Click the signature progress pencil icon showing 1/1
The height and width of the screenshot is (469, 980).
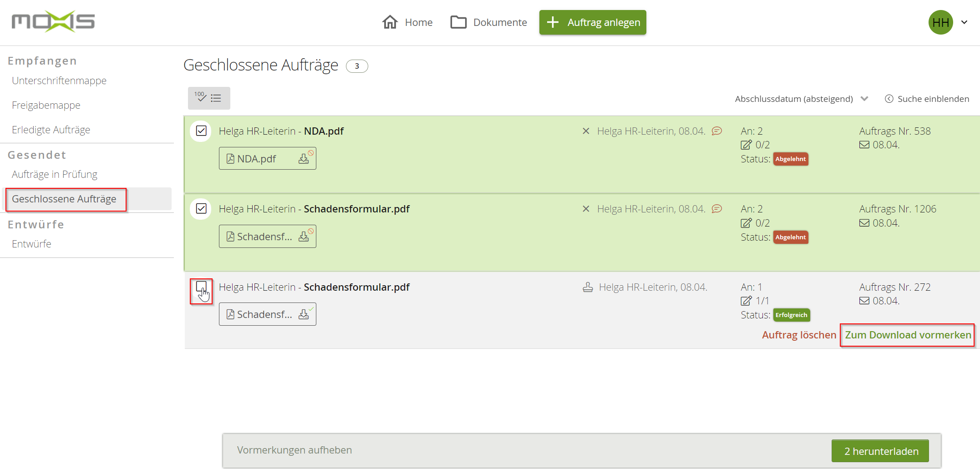746,301
